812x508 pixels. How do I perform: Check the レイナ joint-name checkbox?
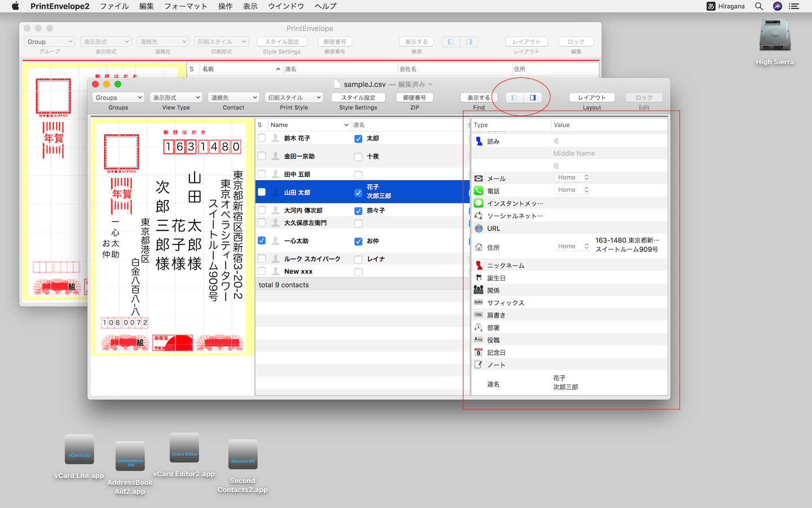[358, 259]
